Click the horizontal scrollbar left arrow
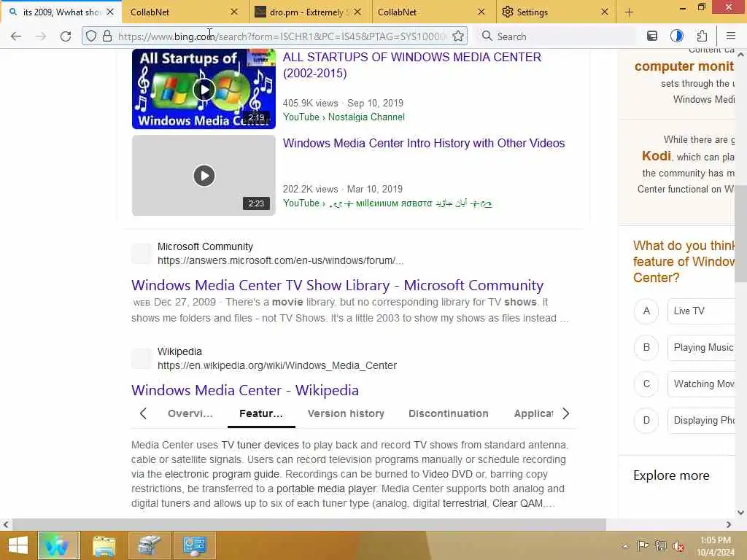The width and height of the screenshot is (747, 560). point(6,525)
